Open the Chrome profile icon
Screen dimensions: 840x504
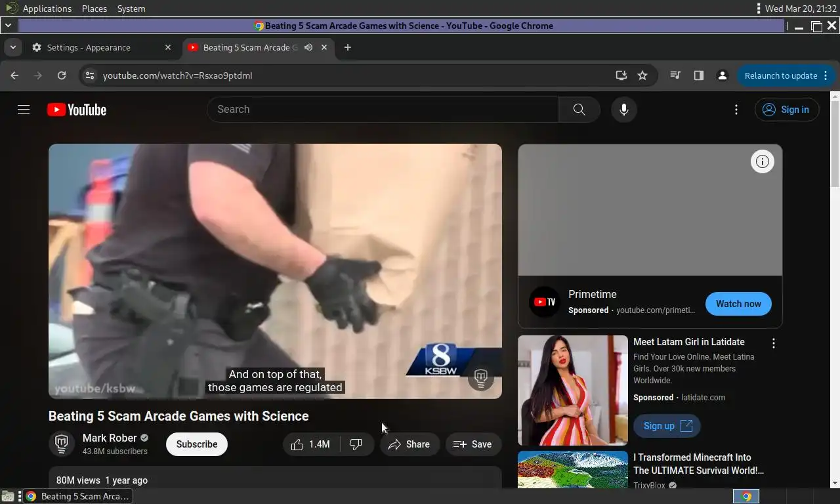click(x=723, y=75)
